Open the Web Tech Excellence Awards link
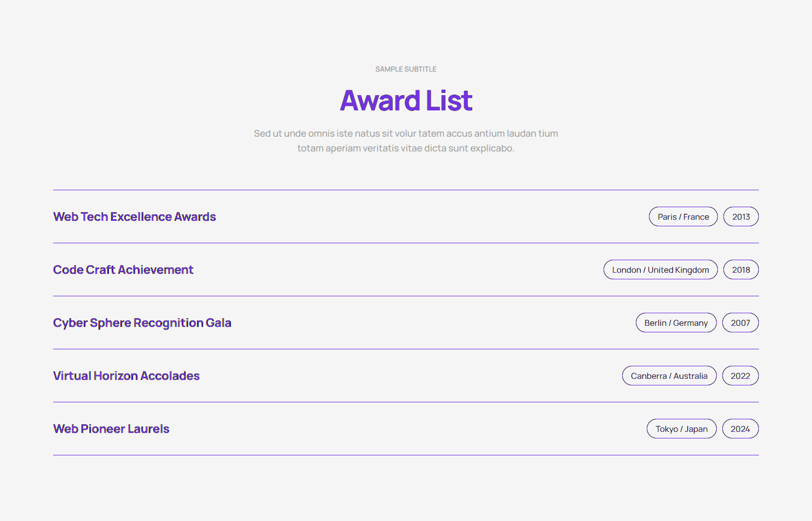The width and height of the screenshot is (812, 521). pyautogui.click(x=135, y=217)
